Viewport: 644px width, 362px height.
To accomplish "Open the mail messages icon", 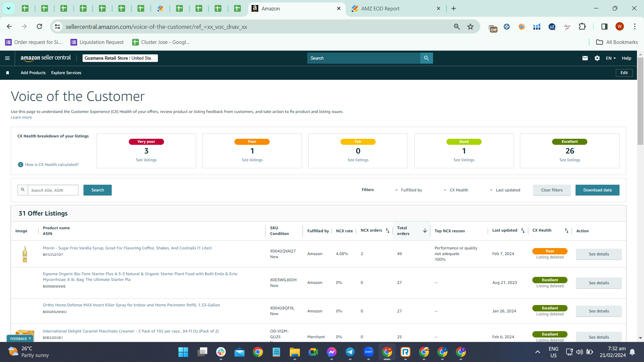I will (585, 58).
